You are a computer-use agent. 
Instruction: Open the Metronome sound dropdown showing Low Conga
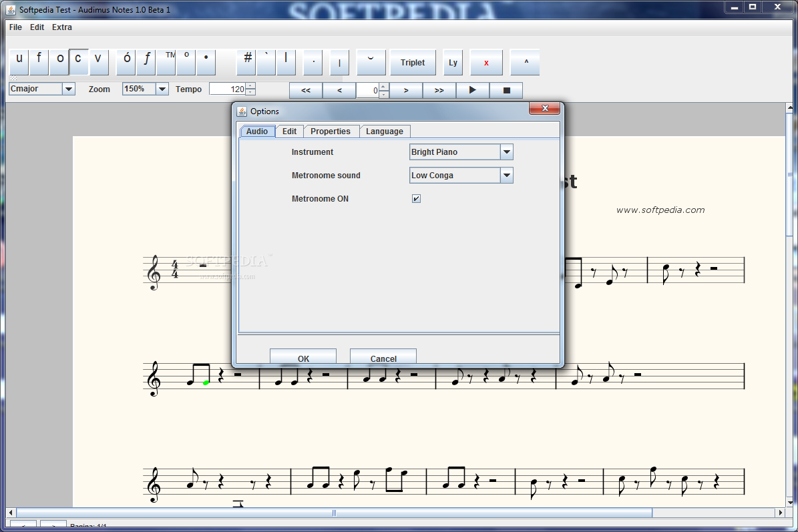[x=461, y=176]
